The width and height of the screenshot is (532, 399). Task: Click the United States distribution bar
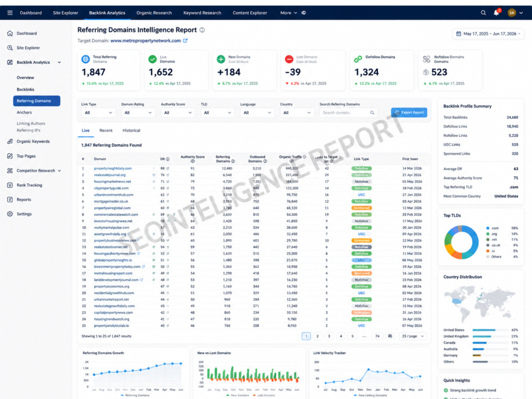point(491,330)
